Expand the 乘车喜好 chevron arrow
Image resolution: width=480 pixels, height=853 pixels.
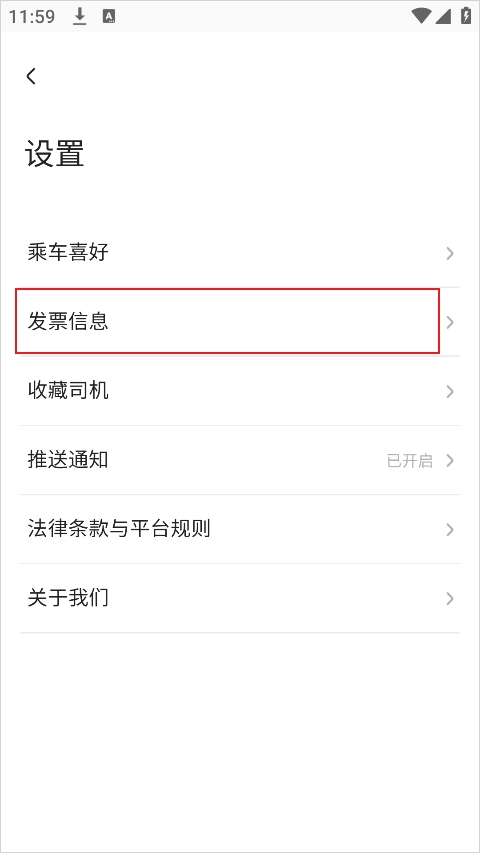450,253
